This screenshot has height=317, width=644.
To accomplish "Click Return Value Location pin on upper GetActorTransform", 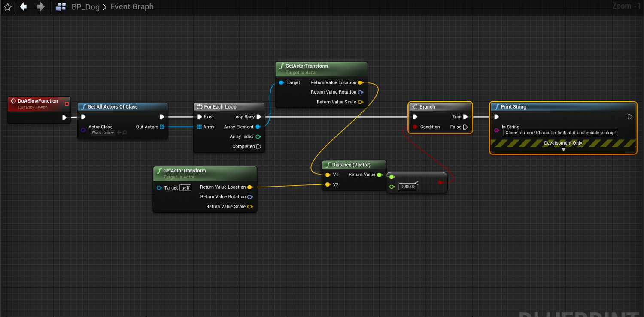I will [360, 82].
